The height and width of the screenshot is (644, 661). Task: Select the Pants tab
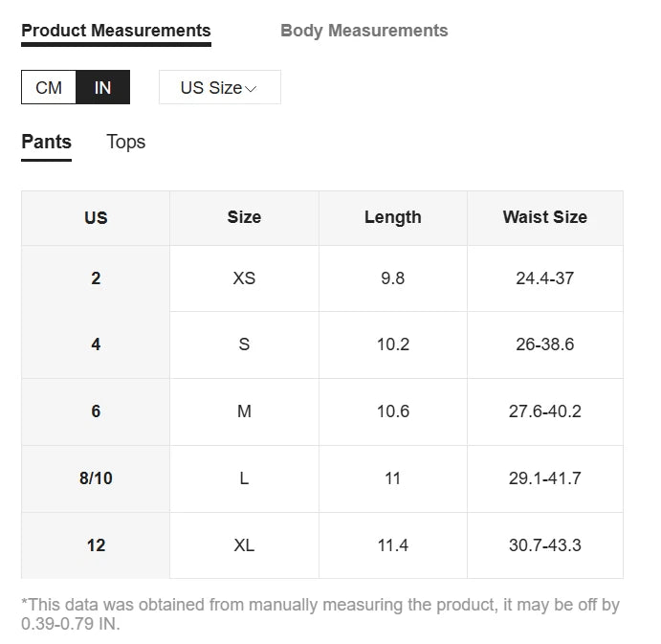[46, 143]
